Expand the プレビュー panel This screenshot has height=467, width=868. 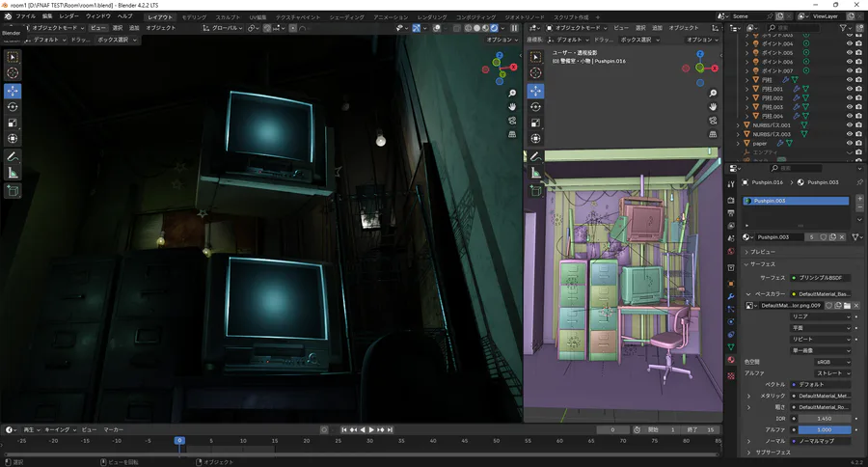(763, 252)
